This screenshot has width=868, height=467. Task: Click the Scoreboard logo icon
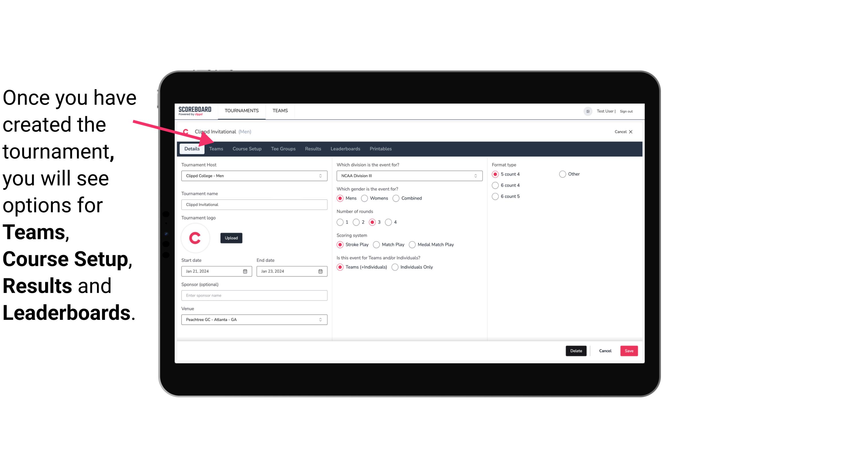(x=195, y=110)
